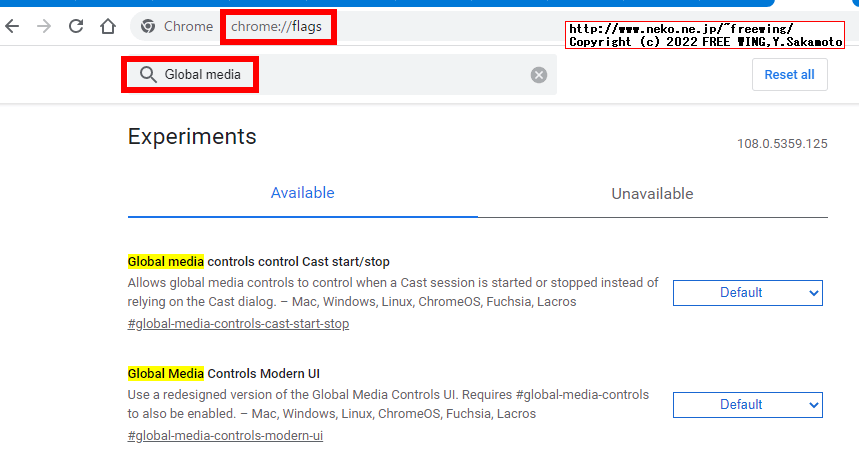859x459 pixels.
Task: Click the browser forward arrow
Action: click(44, 26)
